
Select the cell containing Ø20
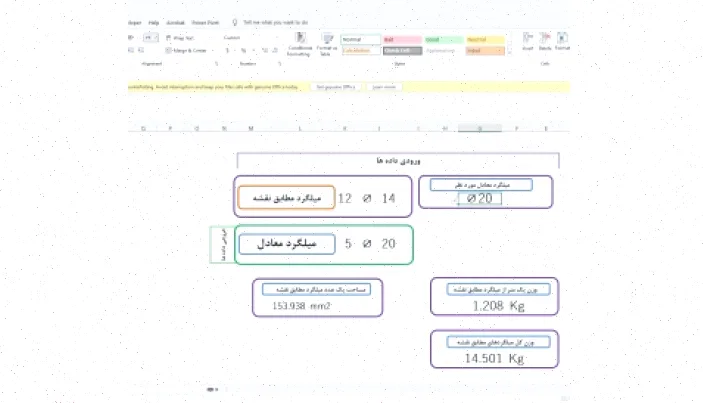pos(479,199)
